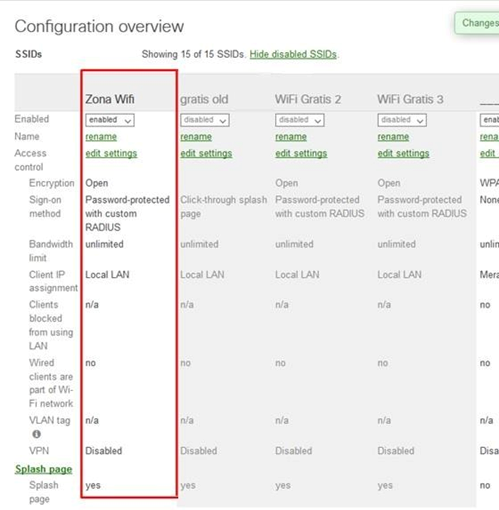
Task: Select the gratis old column header
Action: coord(204,99)
